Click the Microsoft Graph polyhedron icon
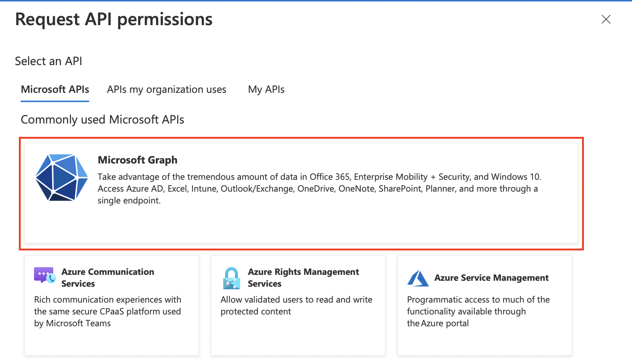 61,178
